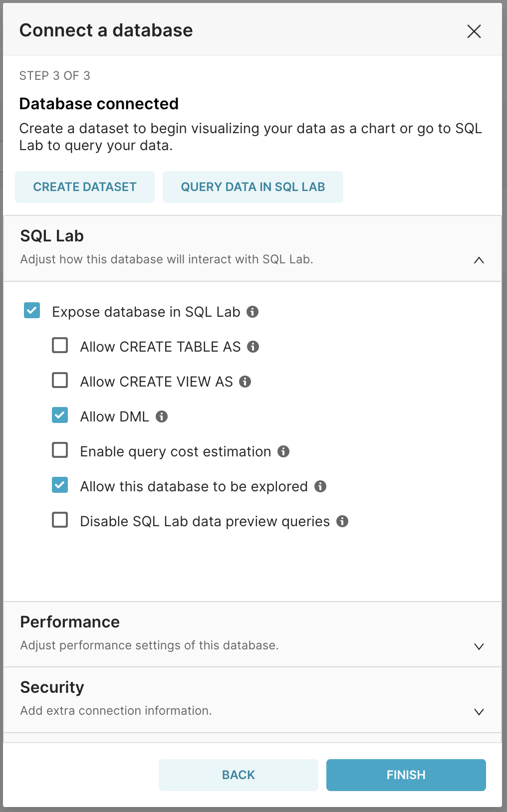Click the X to close the Connect a database dialog
Image resolution: width=507 pixels, height=812 pixels.
(474, 31)
